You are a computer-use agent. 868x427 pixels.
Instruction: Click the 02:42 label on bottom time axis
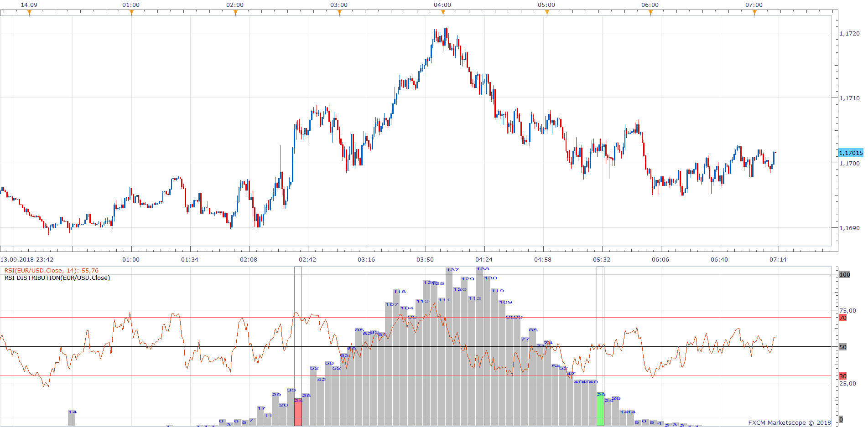307,259
